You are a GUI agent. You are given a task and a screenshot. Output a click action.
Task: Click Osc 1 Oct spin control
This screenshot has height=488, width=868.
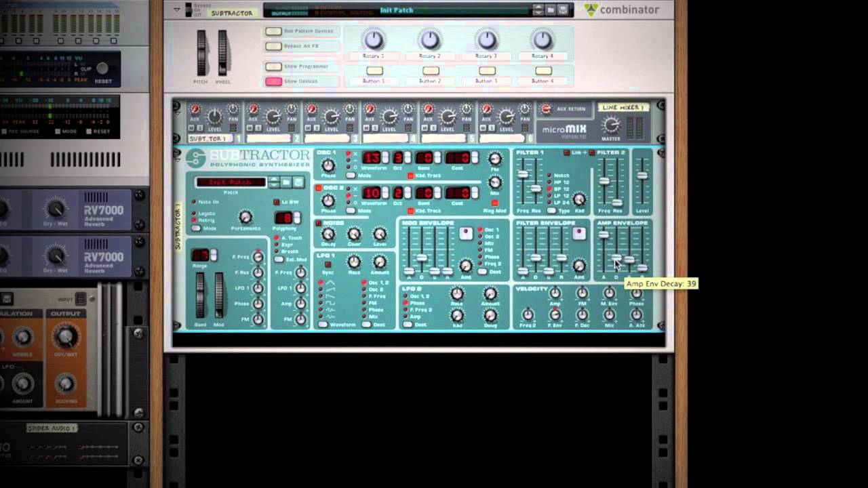tap(406, 158)
